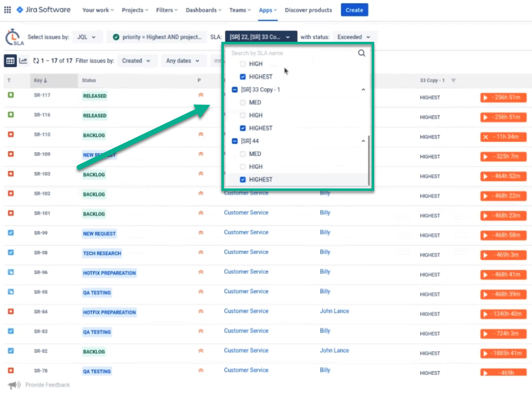Click the SLA dropdown list scrollbar
Image resolution: width=532 pixels, height=396 pixels.
(x=370, y=160)
